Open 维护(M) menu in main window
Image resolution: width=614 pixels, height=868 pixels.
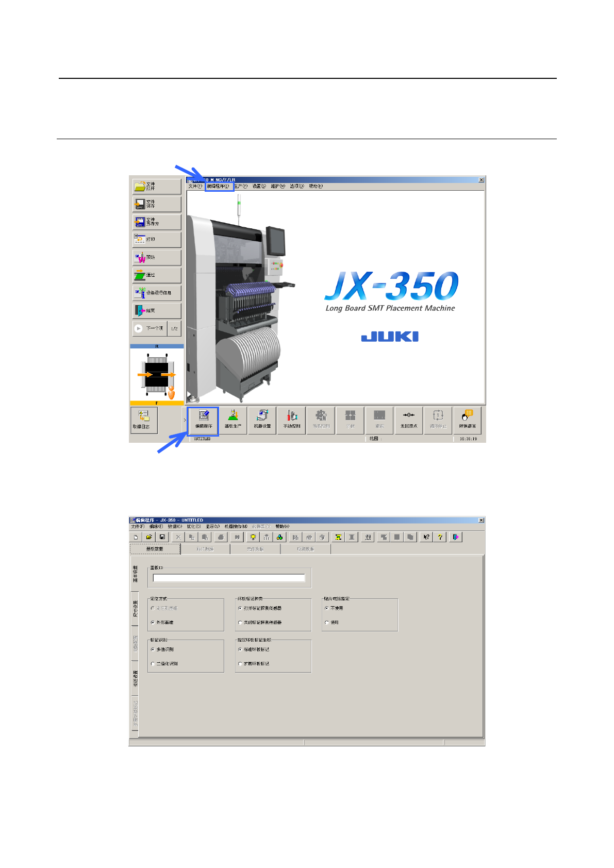[278, 186]
